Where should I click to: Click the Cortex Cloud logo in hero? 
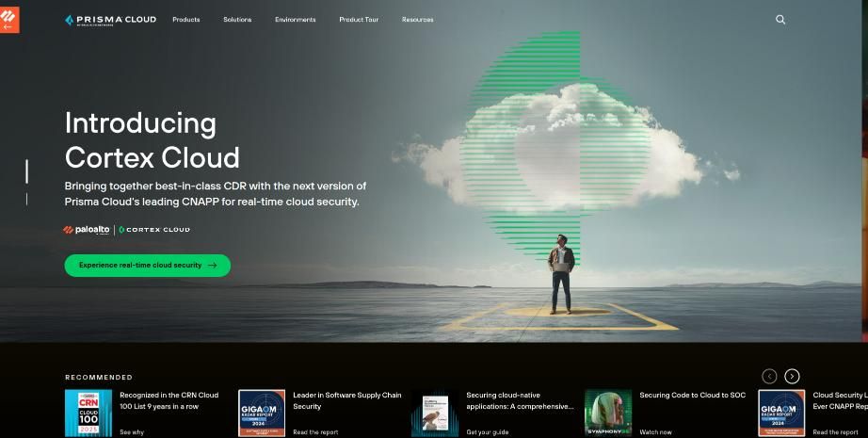coord(154,230)
